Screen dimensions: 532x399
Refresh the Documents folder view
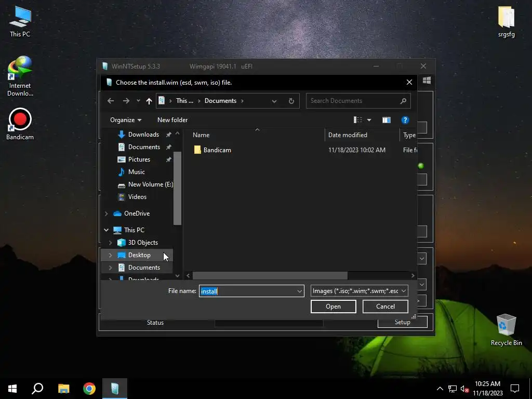291,101
